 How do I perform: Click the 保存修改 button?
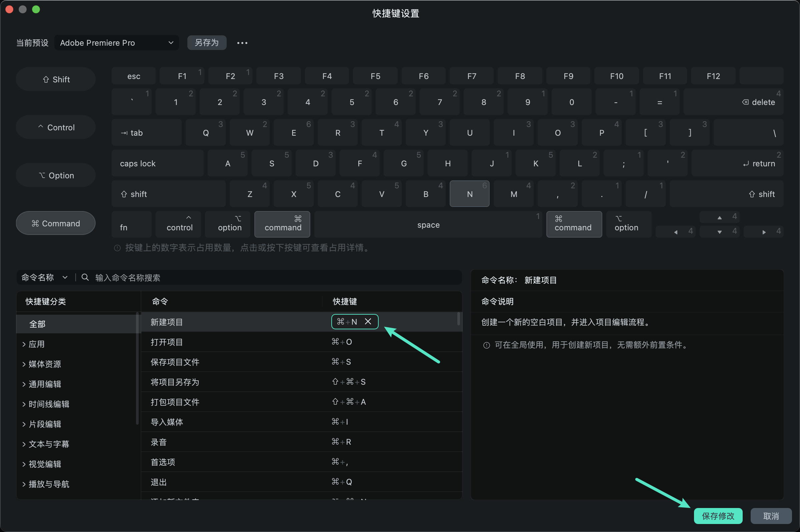718,516
